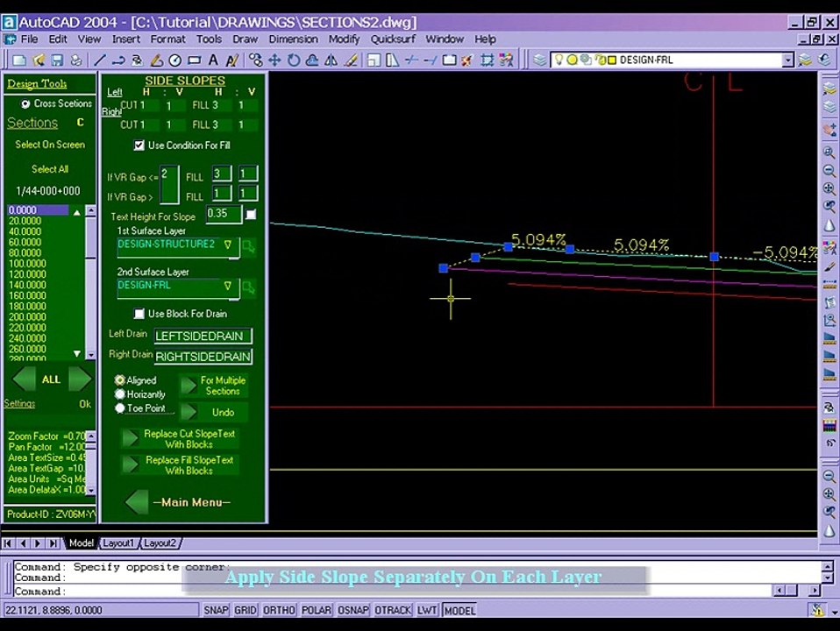This screenshot has width=840, height=631.
Task: Click the Text Height For Slope field
Action: (x=224, y=214)
